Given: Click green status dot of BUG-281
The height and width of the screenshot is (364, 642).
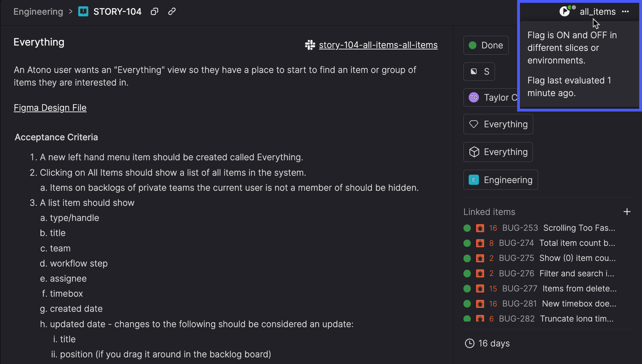Looking at the screenshot, I should point(467,304).
